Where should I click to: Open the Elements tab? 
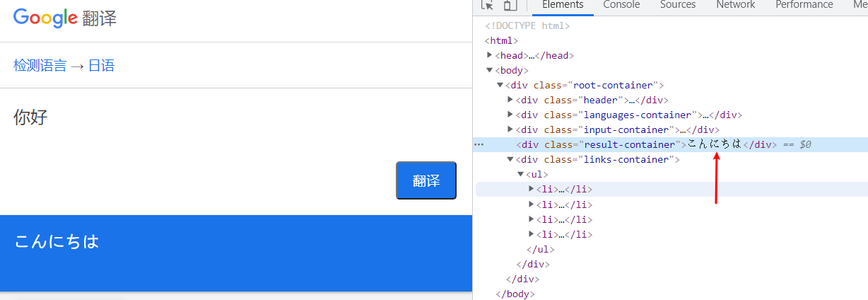click(x=563, y=5)
